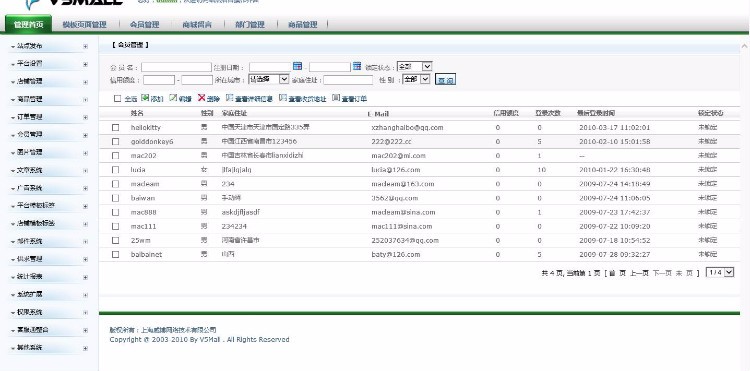
Task: Open the registration start date calendar icon
Action: coord(298,66)
